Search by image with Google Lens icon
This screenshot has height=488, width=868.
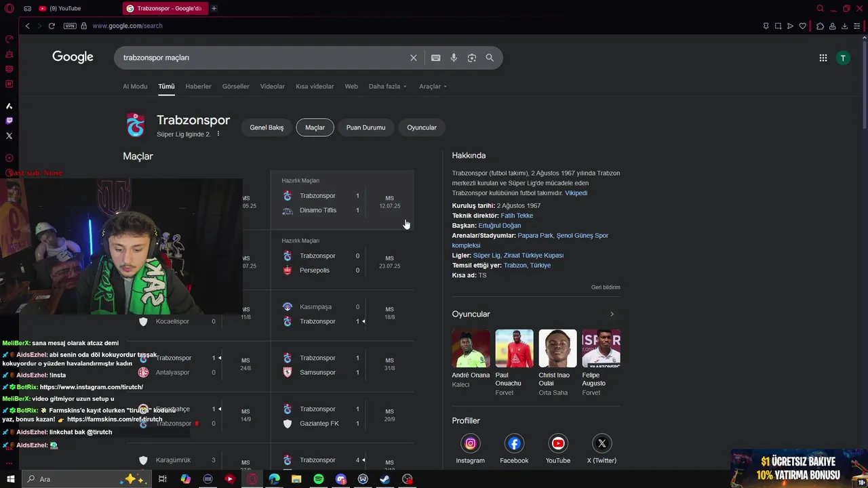click(472, 58)
